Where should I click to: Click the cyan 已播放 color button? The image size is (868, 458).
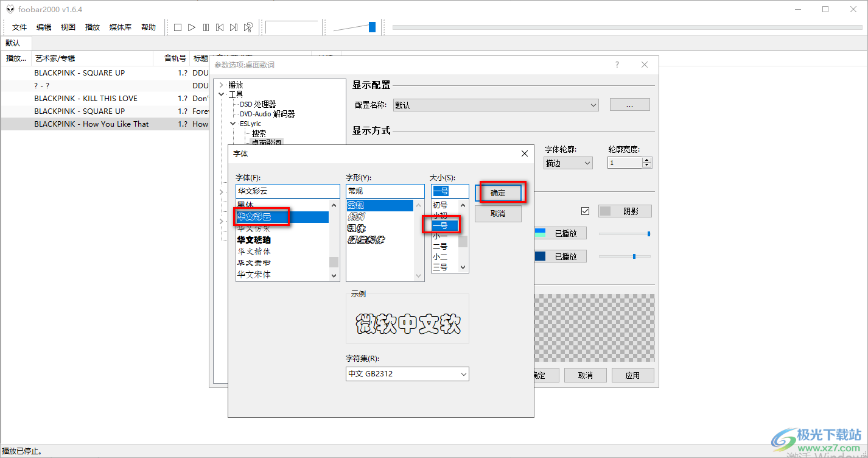point(561,233)
